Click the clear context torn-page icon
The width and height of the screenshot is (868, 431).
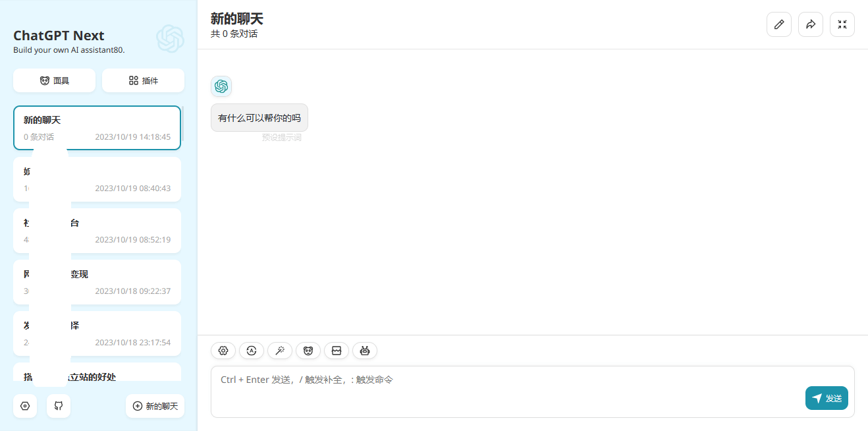[337, 351]
